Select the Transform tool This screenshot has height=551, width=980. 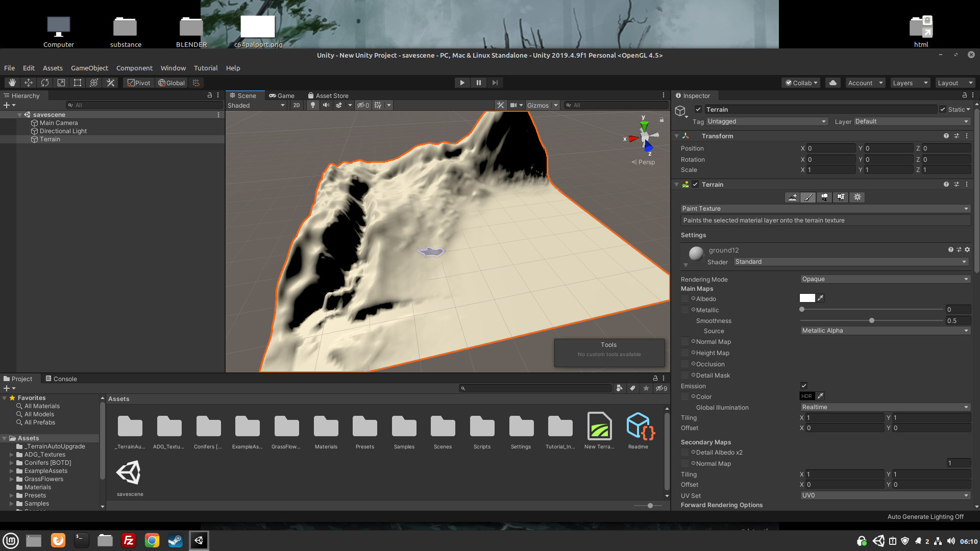(x=94, y=83)
